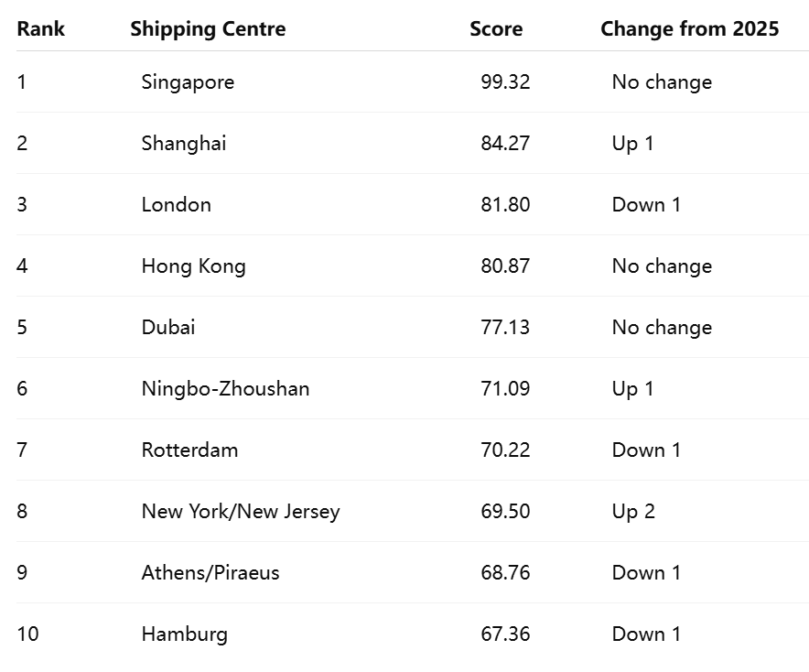The image size is (809, 672).
Task: Click the Shipping Centre column header
Action: tap(208, 29)
